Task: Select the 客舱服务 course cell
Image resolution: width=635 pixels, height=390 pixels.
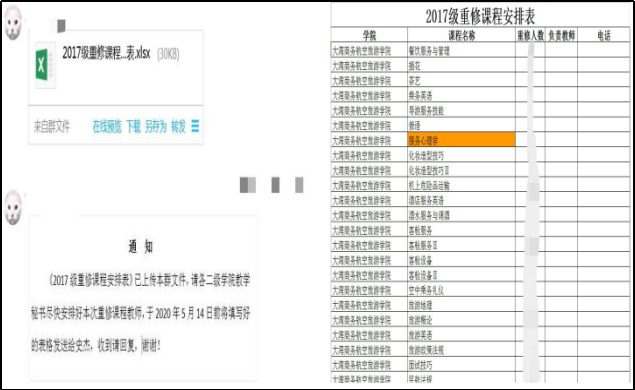Action: [x=461, y=230]
